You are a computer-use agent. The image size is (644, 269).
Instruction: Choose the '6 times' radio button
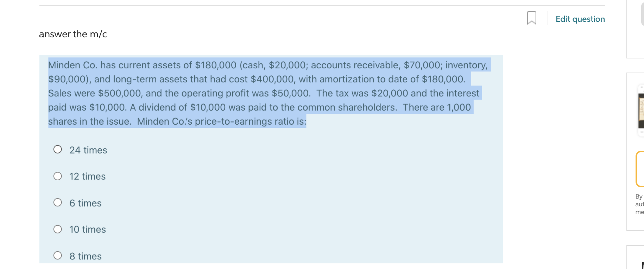[x=58, y=202]
